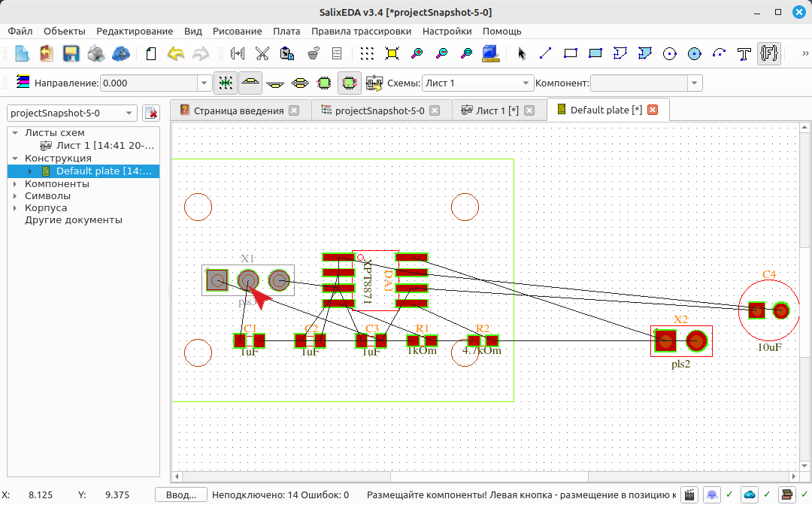Toggle the center-snap green arrows button
Image resolution: width=812 pixels, height=505 pixels.
(226, 83)
